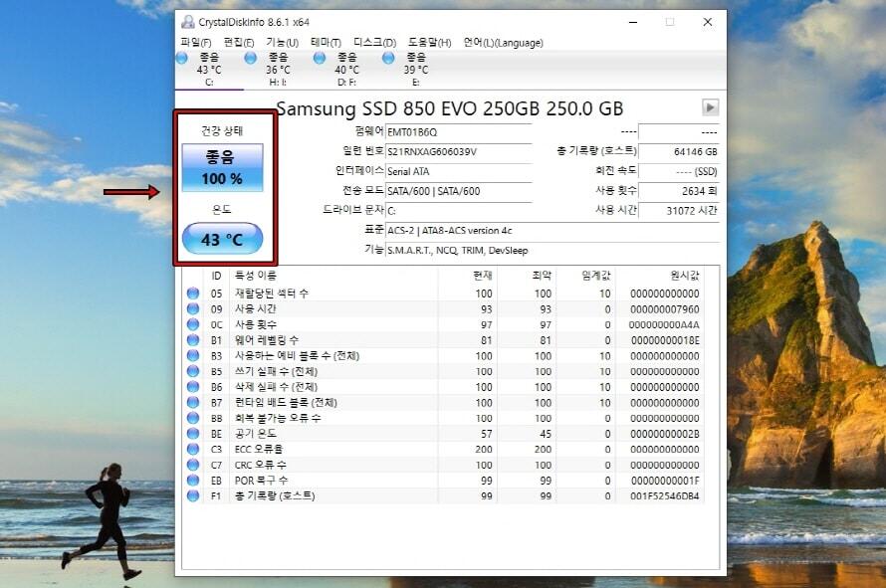Screen dimensions: 886x588
Task: Click the Samsung SSD 850 EVO 250GB title
Action: pyautogui.click(x=450, y=107)
